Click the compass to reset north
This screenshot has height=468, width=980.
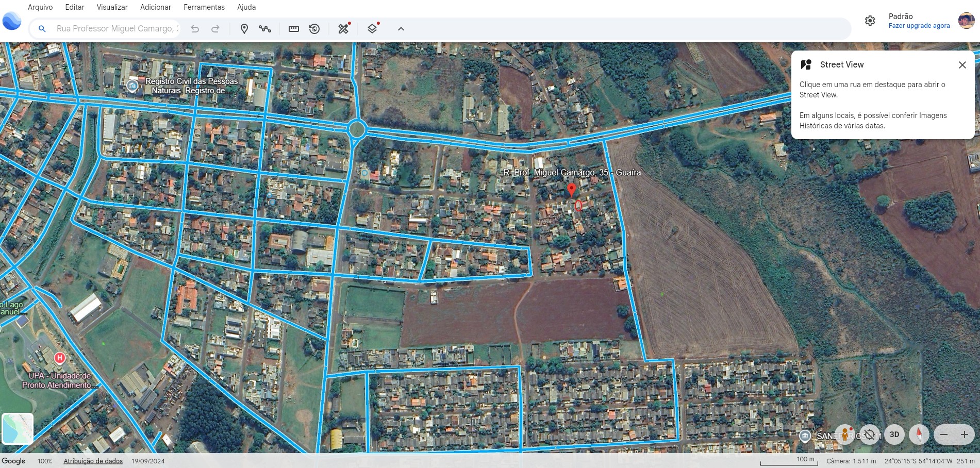(x=919, y=434)
